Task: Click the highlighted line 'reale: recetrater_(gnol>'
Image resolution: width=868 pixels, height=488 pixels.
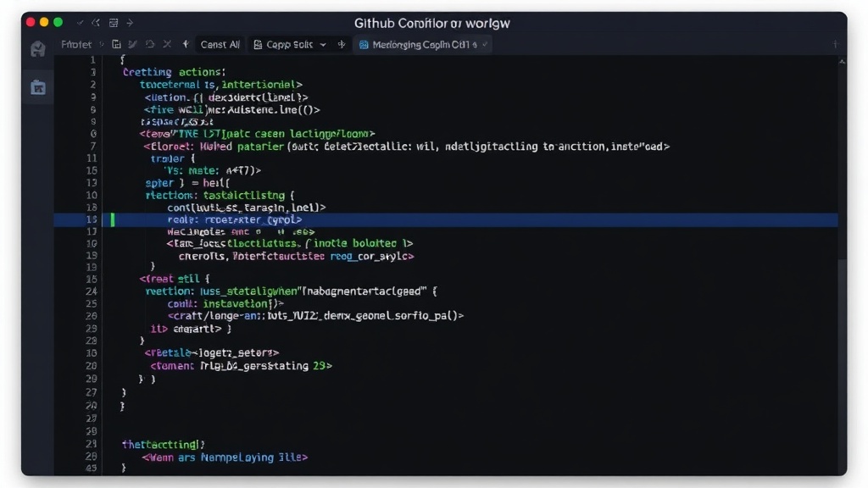Action: click(x=446, y=219)
